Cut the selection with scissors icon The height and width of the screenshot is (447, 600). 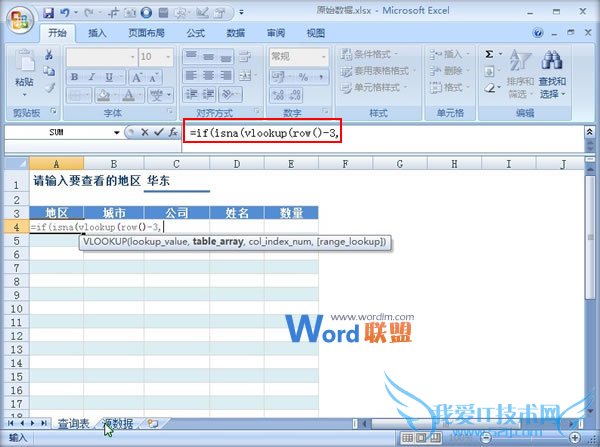[49, 55]
